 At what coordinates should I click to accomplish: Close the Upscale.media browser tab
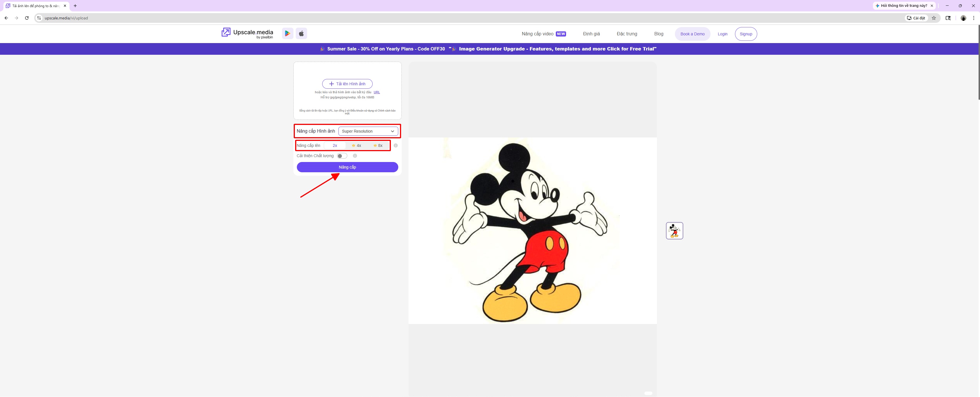65,6
